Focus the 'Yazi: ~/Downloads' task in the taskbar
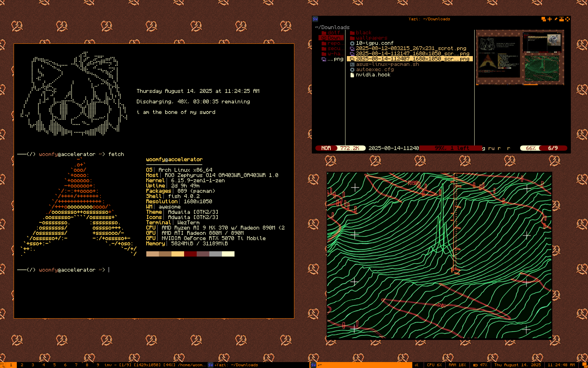The image size is (588, 368). (258, 365)
